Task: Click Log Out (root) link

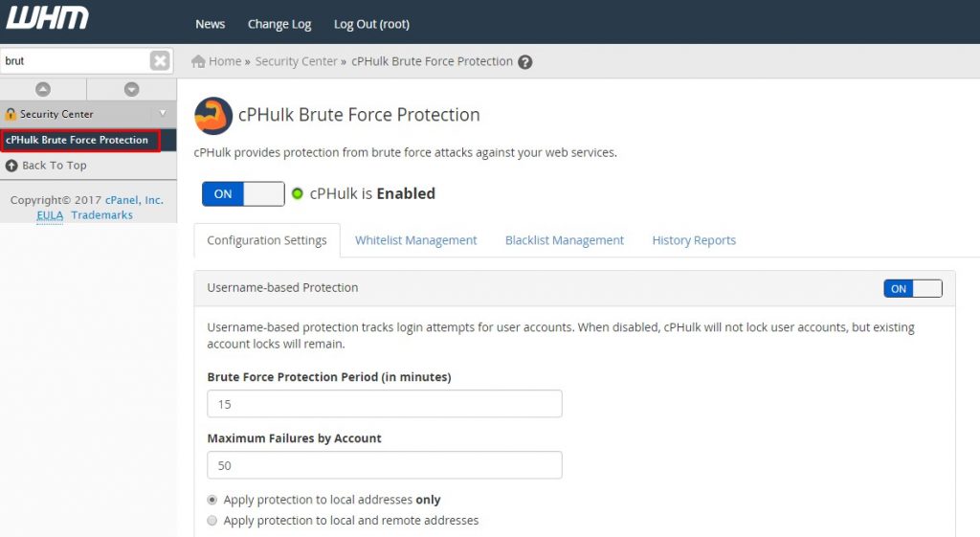Action: point(371,24)
